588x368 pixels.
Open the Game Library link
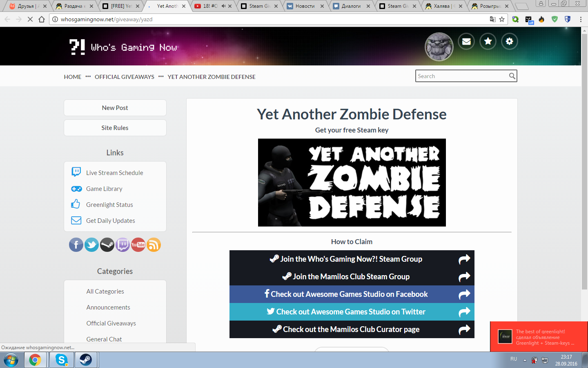click(104, 189)
